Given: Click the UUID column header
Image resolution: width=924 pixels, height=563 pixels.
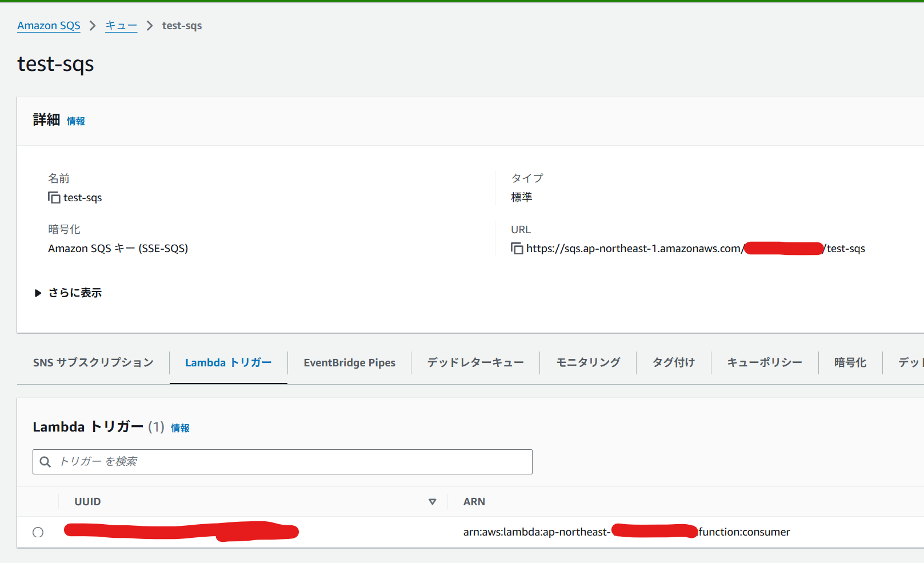Looking at the screenshot, I should [87, 502].
